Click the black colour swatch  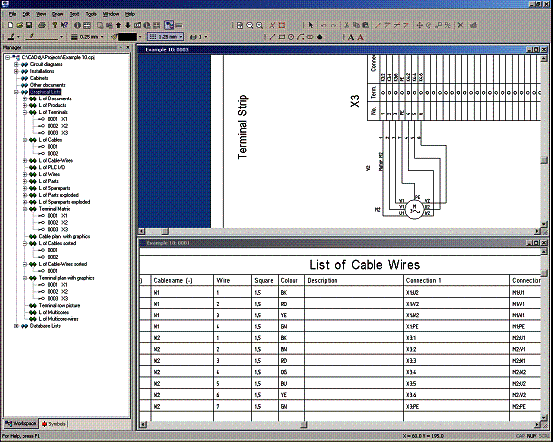(x=127, y=37)
